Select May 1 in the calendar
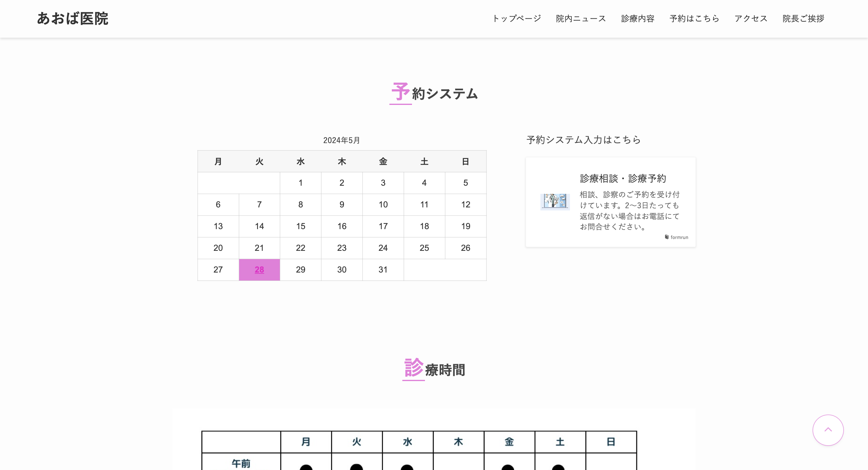Image resolution: width=868 pixels, height=470 pixels. coord(300,183)
